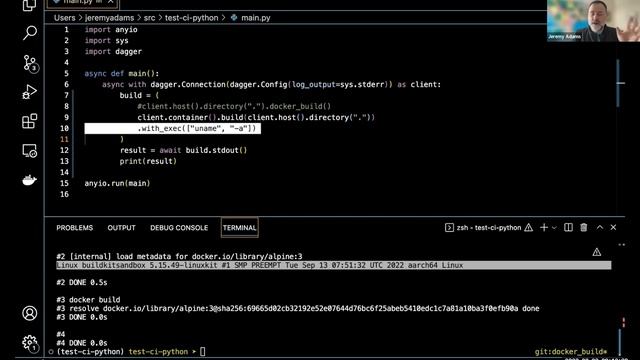
Task: Click the highlighted with_exec uname line
Action: click(x=172, y=128)
